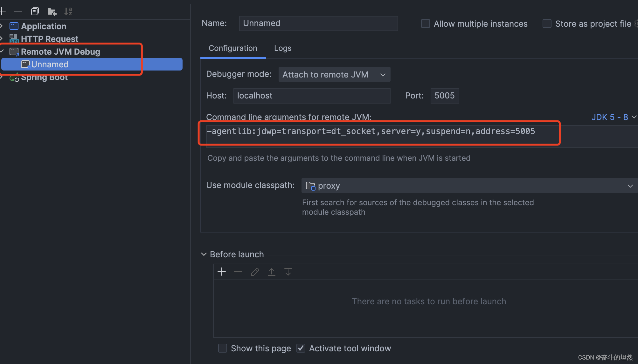Select the Configuration tab
Viewport: 638px width, 364px height.
pyautogui.click(x=233, y=48)
